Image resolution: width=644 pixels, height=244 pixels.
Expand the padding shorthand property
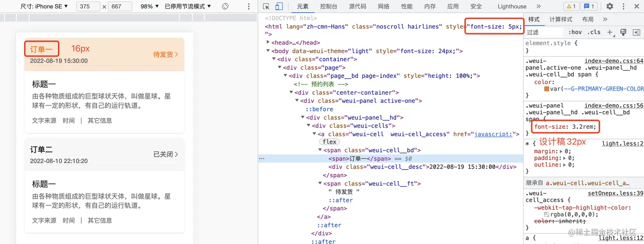point(565,158)
